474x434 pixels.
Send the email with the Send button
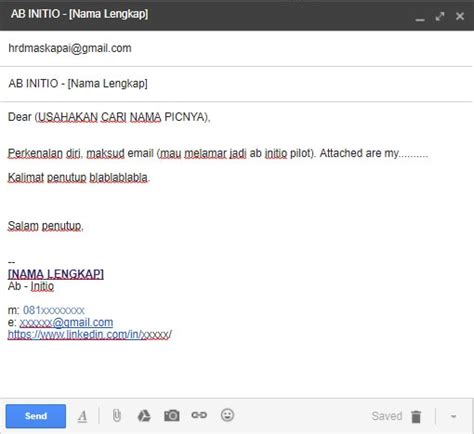click(x=36, y=416)
